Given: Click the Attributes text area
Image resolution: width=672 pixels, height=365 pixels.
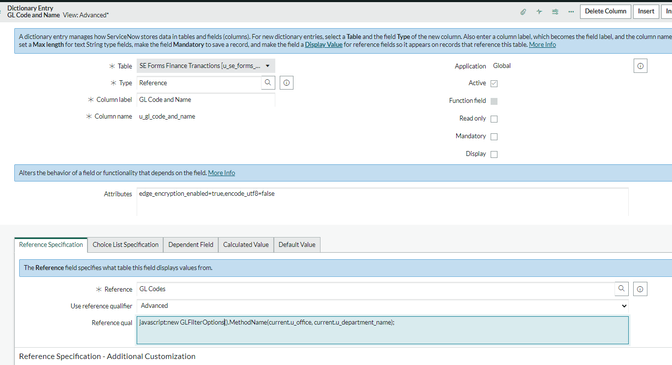Looking at the screenshot, I should click(x=382, y=201).
